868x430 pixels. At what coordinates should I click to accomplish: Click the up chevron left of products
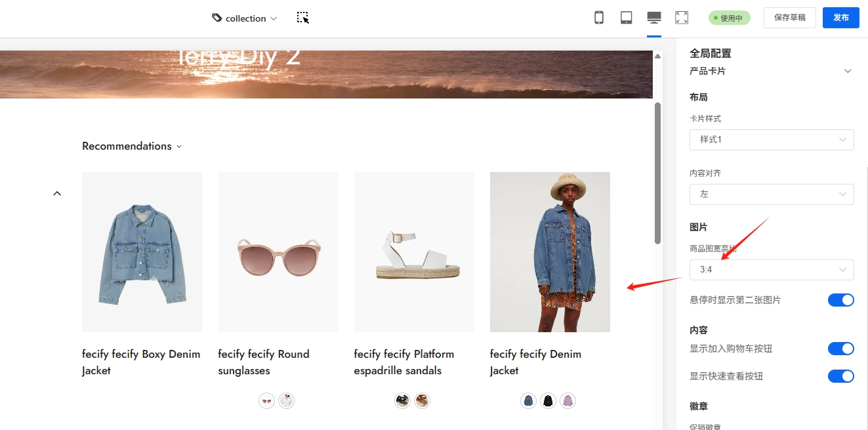tap(57, 193)
